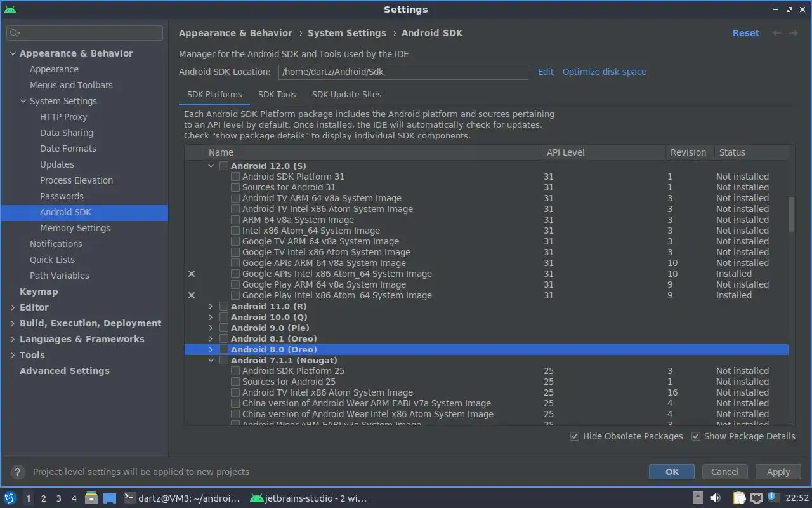Toggle Show Package Details checkbox

696,436
